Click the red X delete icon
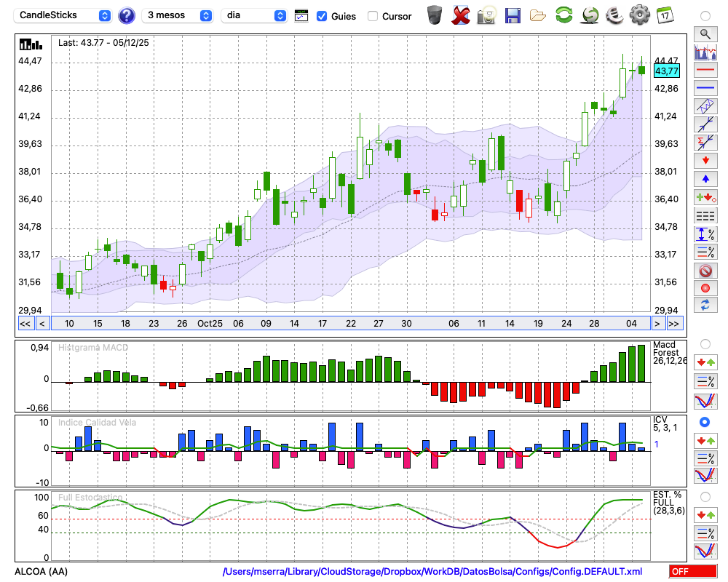This screenshot has width=728, height=582. click(460, 15)
